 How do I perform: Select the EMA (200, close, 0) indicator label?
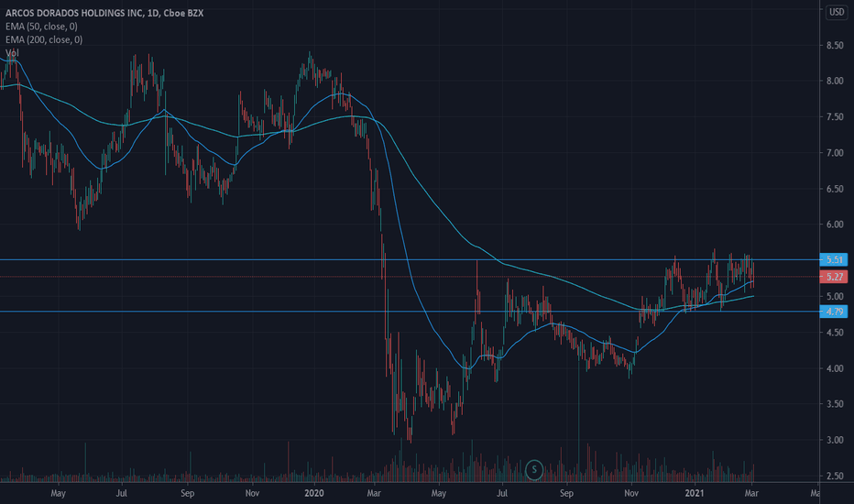[x=44, y=39]
